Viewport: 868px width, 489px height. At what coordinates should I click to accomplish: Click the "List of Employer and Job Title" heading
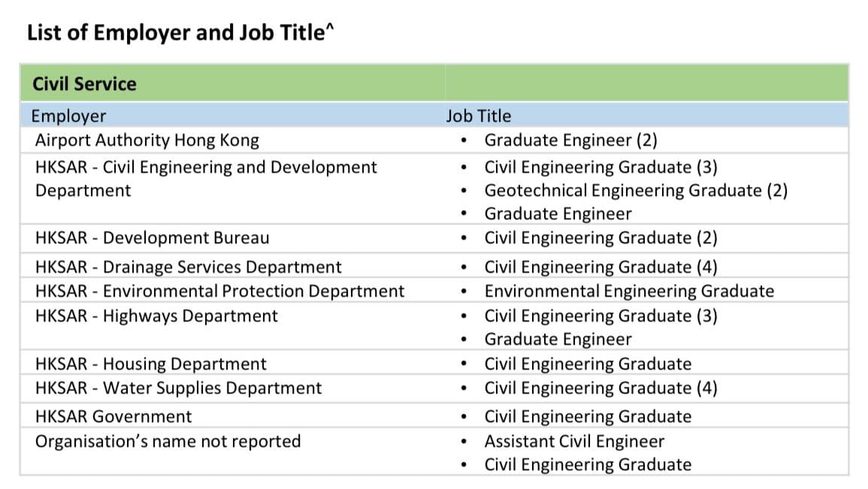(x=180, y=34)
